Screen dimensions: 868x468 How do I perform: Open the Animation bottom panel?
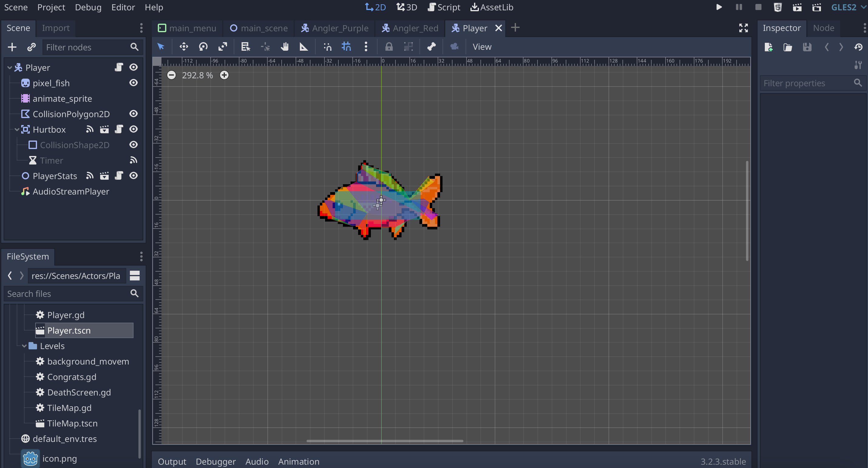point(299,461)
